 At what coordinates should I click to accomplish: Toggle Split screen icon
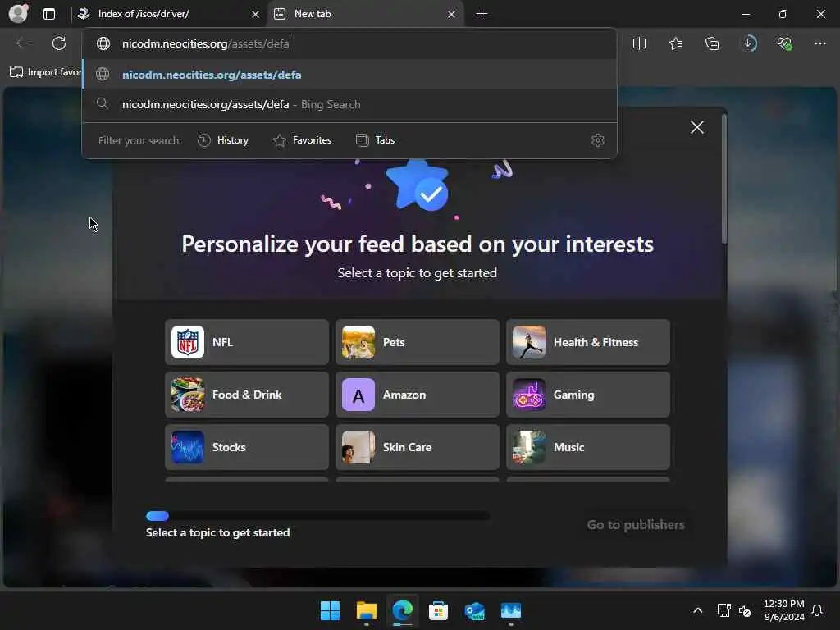coord(639,43)
